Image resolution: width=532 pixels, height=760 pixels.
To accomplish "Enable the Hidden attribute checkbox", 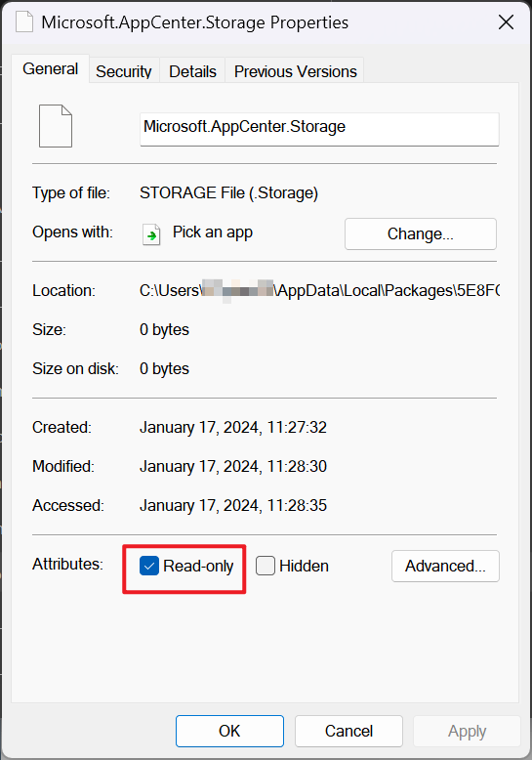I will 266,566.
